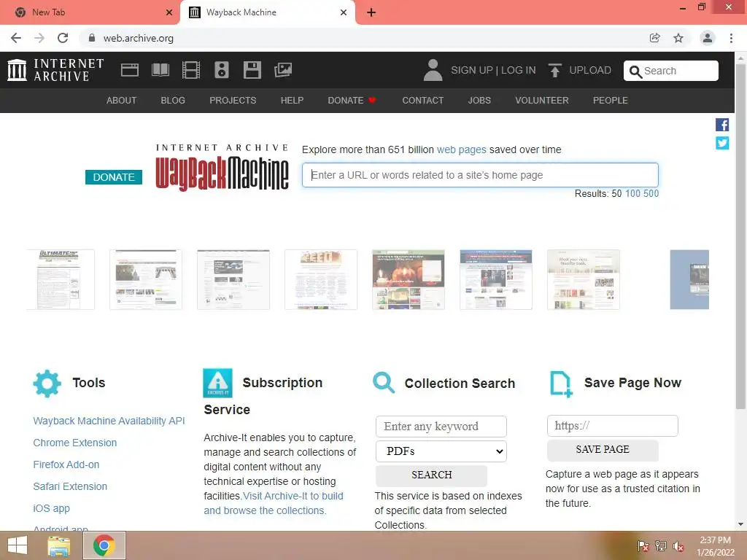Click the Collection Search magnifier icon
This screenshot has height=560, width=747.
pos(384,382)
